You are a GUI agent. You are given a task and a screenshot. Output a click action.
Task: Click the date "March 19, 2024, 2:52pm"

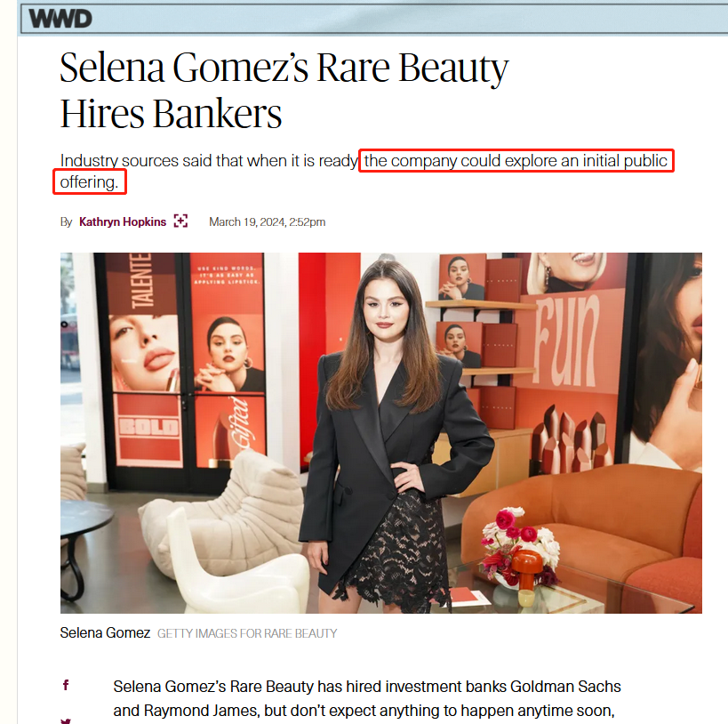[x=267, y=222]
